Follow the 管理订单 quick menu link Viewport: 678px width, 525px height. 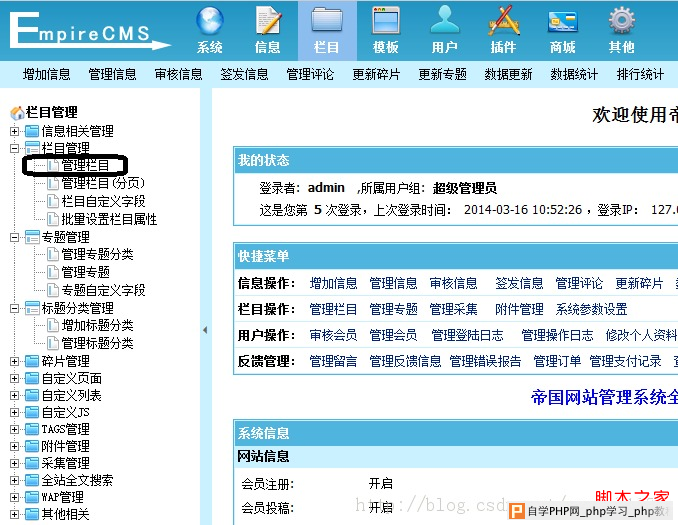click(x=557, y=361)
